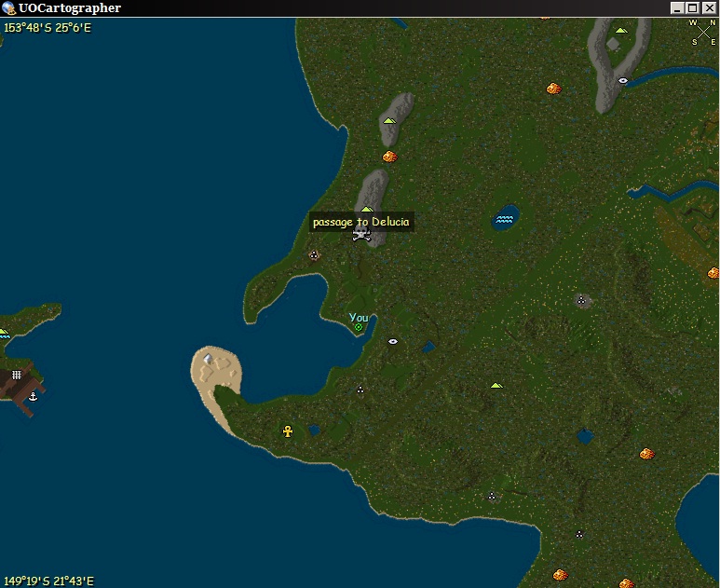
Task: Click the 'You' label text
Action: click(x=359, y=318)
